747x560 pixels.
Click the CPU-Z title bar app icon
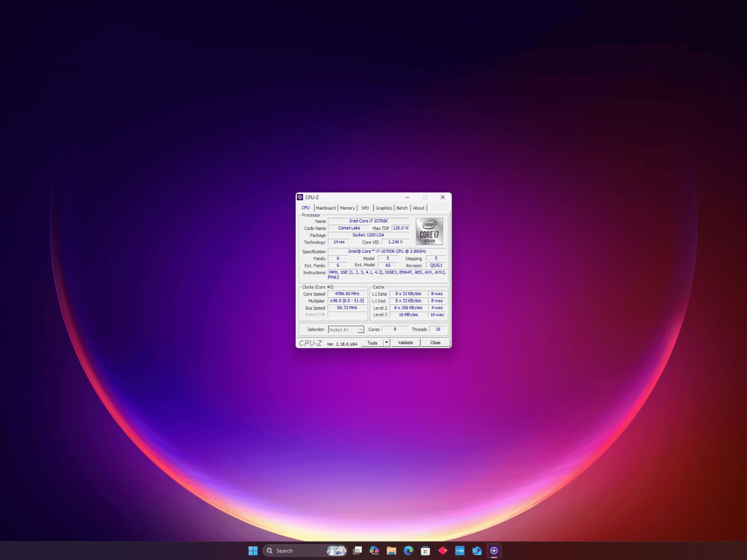pyautogui.click(x=300, y=197)
